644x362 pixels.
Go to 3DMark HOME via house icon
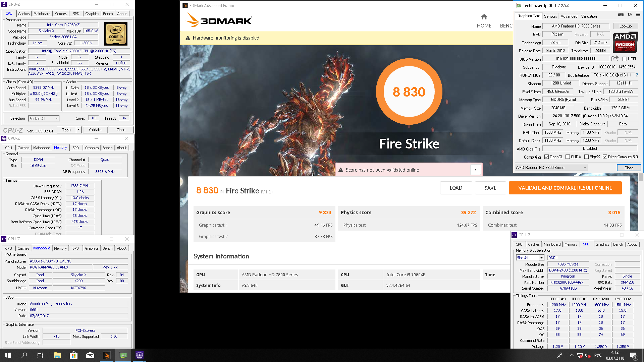point(484,17)
